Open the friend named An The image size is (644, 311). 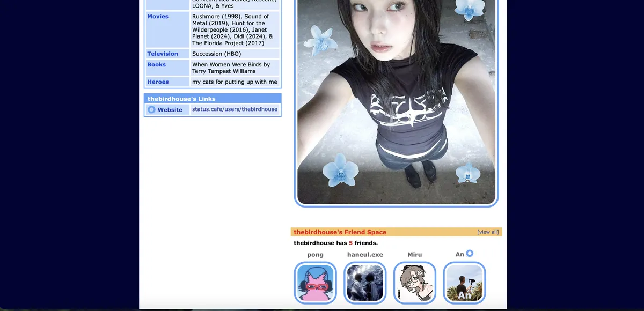click(x=459, y=255)
